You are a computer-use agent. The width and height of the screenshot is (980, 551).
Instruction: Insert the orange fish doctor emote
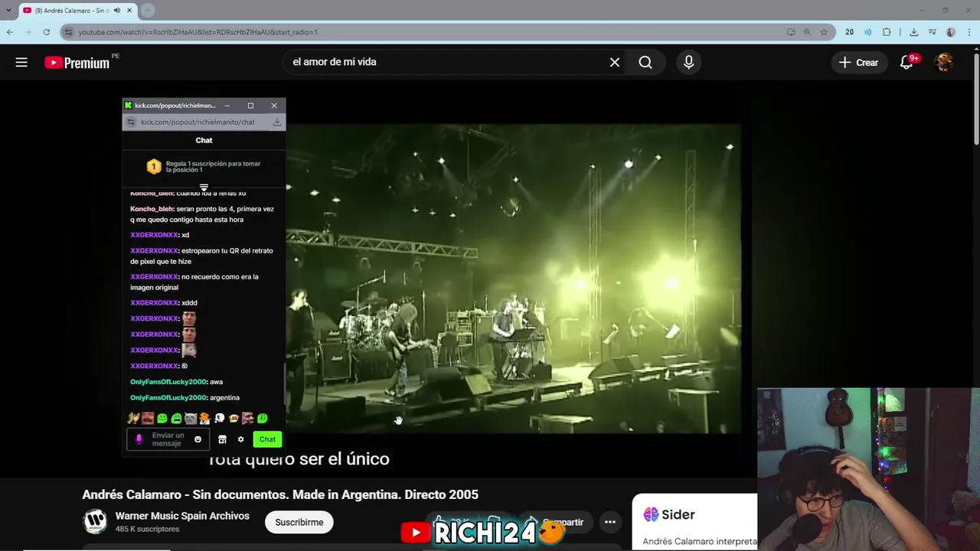pos(204,418)
